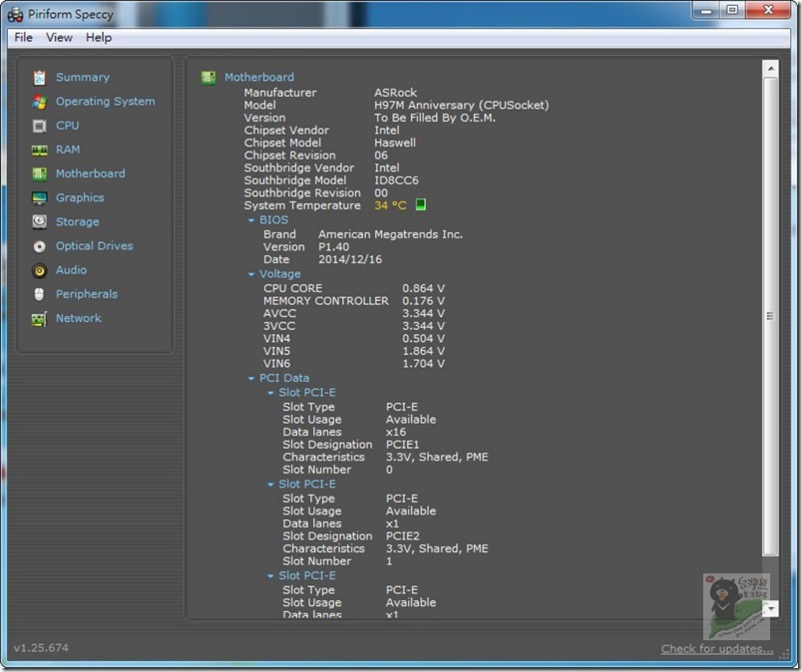Select the Storage drive icon

39,222
